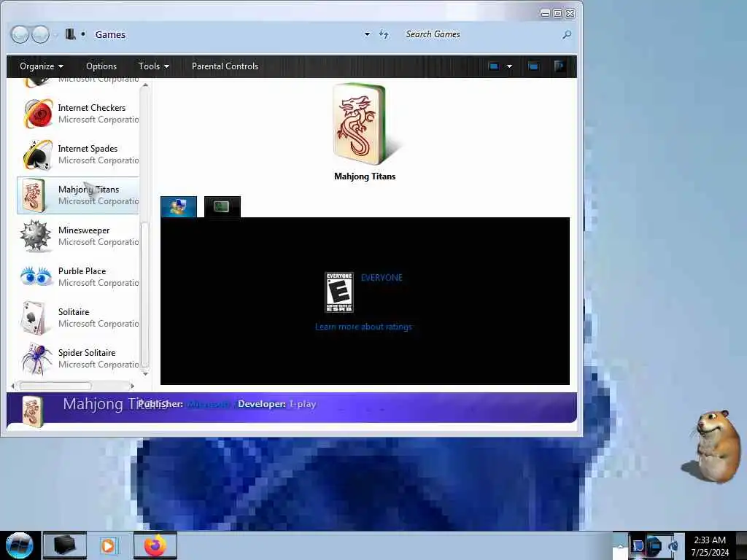This screenshot has height=560, width=747.
Task: Select the 'Internet Checkers' text label
Action: [x=92, y=108]
